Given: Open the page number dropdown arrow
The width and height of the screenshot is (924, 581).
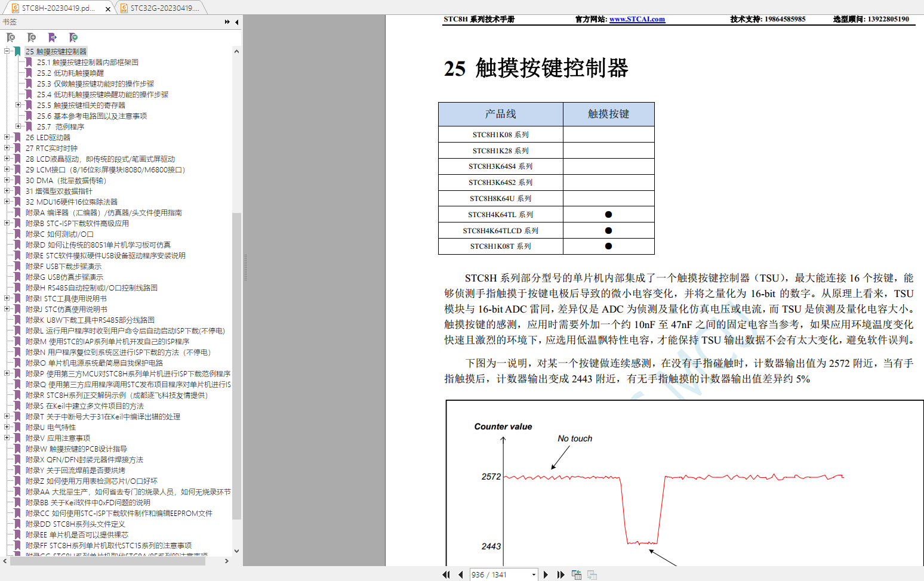Looking at the screenshot, I should coord(534,574).
